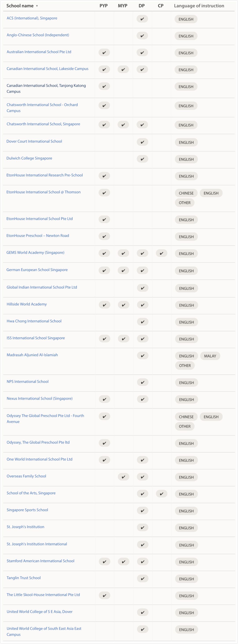The width and height of the screenshot is (238, 644).
Task: Click the PYP checkmark for Nexus International School
Action: pyautogui.click(x=104, y=399)
